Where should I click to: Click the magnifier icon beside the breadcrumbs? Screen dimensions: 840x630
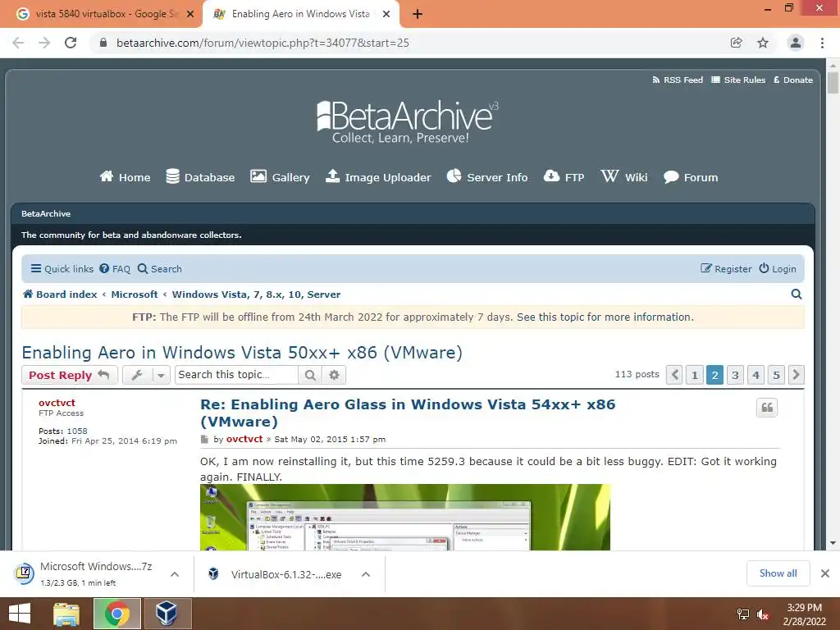click(797, 294)
